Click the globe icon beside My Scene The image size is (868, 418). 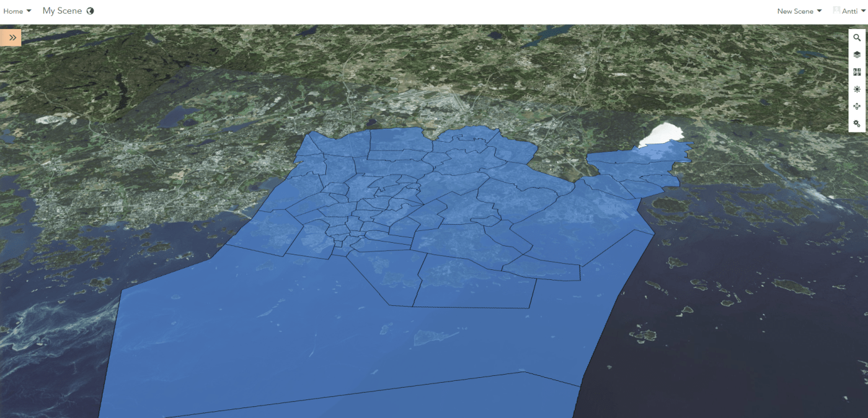pos(91,11)
